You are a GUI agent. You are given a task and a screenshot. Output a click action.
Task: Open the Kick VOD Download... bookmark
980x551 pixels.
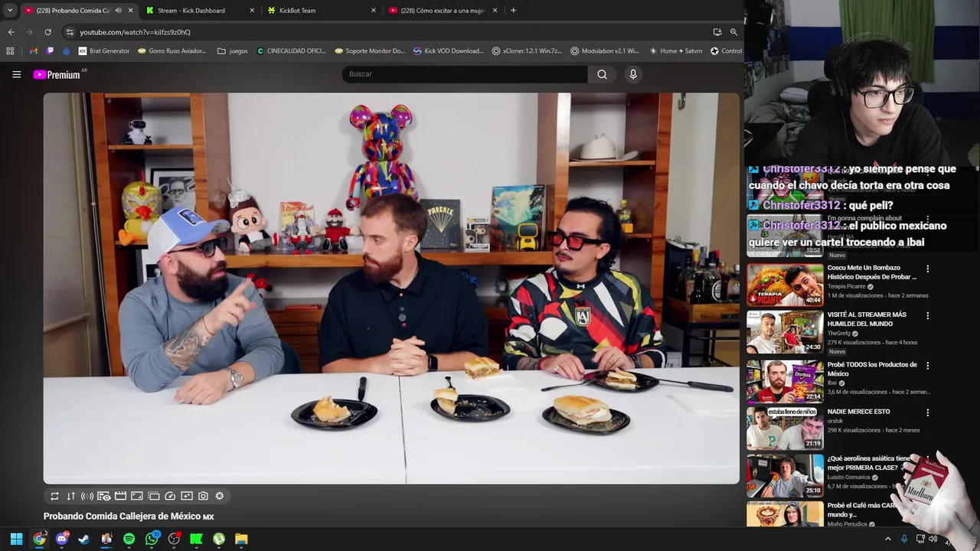449,51
